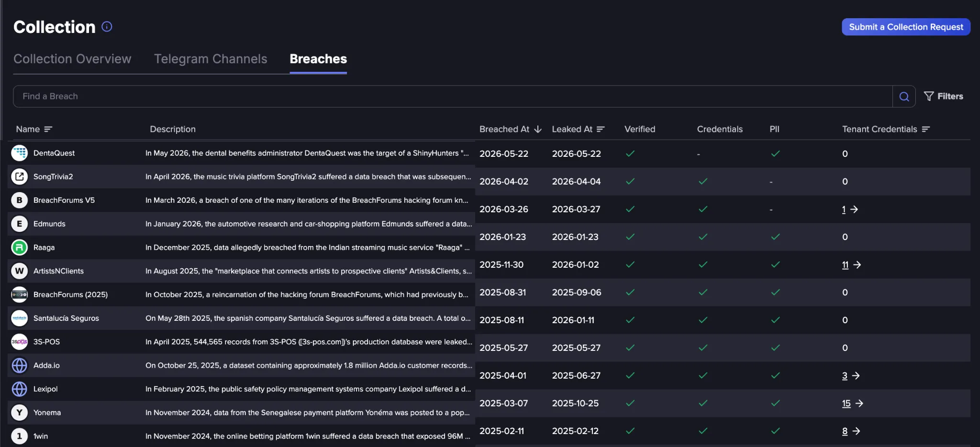
Task: Switch to Telegram Channels tab
Action: [211, 59]
